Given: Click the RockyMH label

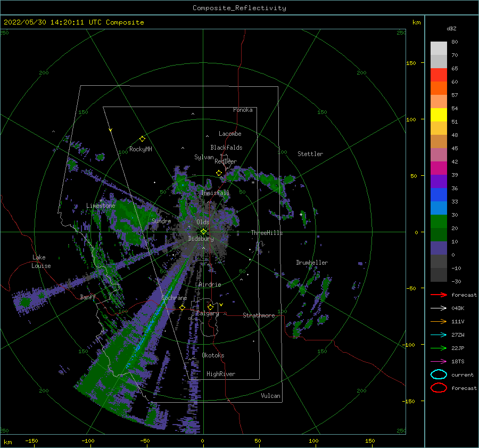Looking at the screenshot, I should tap(141, 149).
